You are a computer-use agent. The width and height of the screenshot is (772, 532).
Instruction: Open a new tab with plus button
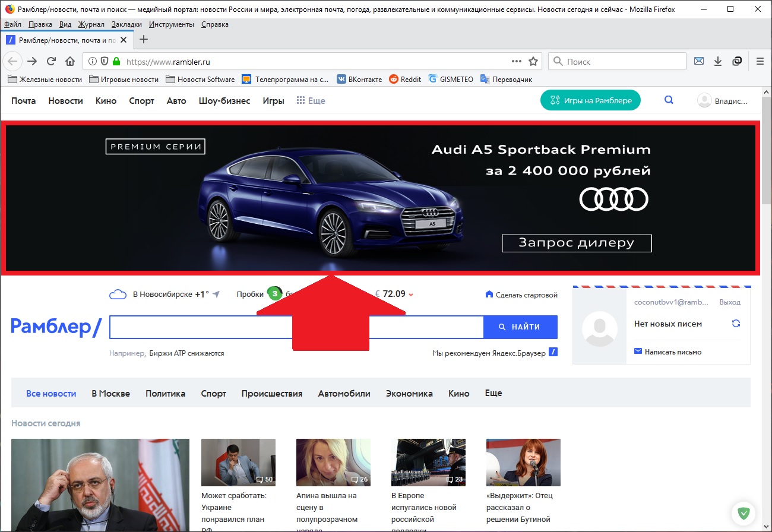point(143,40)
